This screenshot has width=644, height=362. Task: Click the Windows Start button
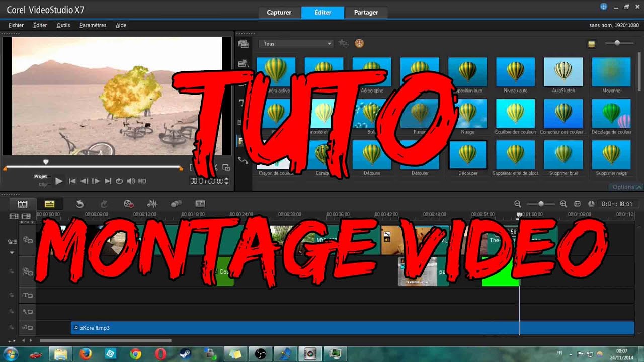click(x=11, y=354)
